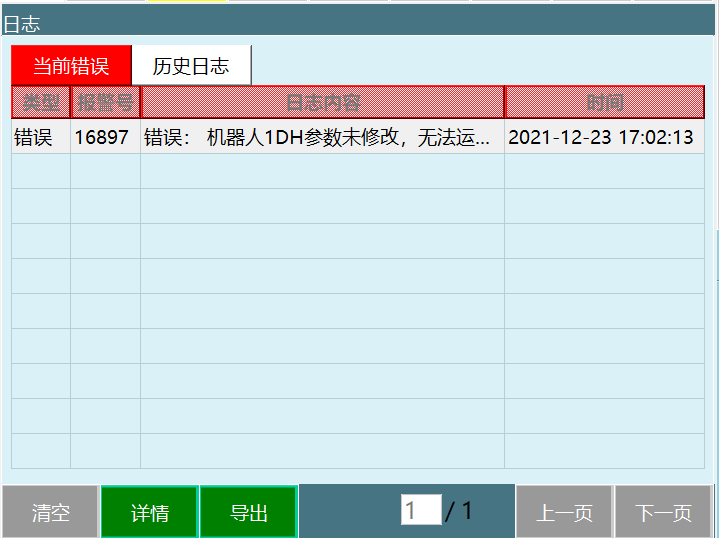Image resolution: width=719 pixels, height=538 pixels.
Task: Switch to the 当前错误 tab
Action: pyautogui.click(x=71, y=66)
